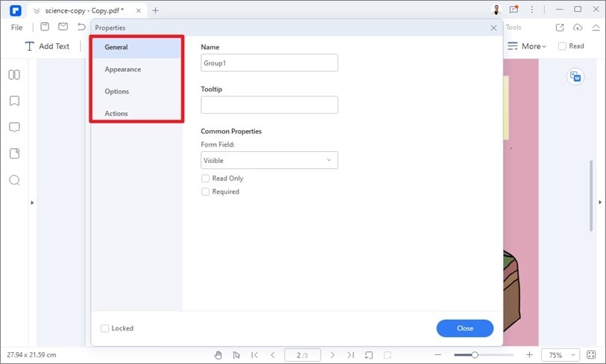Open the search panel icon
Viewport: 606px width, 364px height.
tap(13, 180)
